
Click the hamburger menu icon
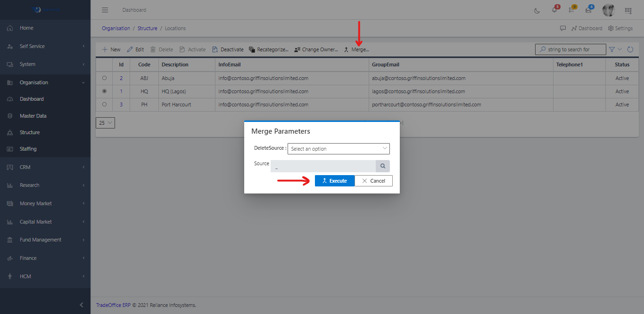click(105, 10)
